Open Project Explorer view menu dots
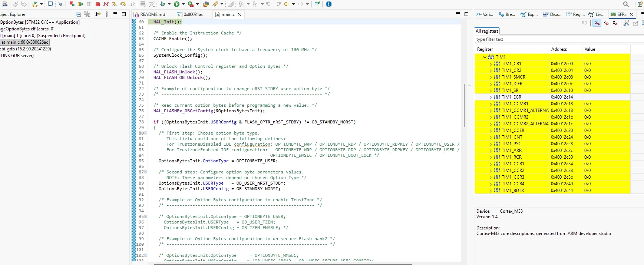The height and width of the screenshot is (265, 644). point(107,14)
